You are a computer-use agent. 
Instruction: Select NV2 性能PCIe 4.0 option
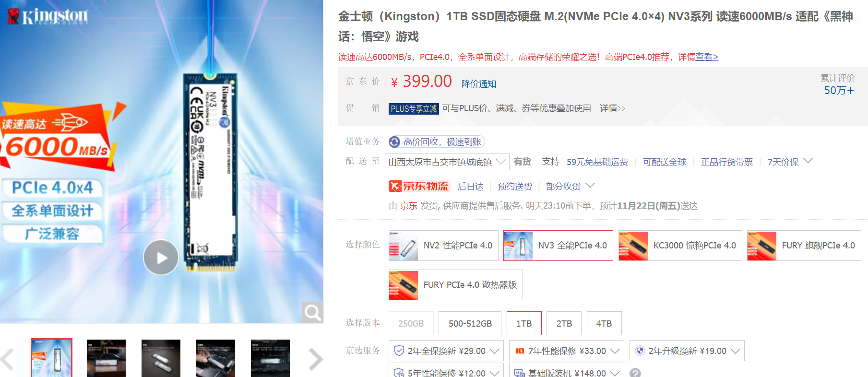(443, 246)
